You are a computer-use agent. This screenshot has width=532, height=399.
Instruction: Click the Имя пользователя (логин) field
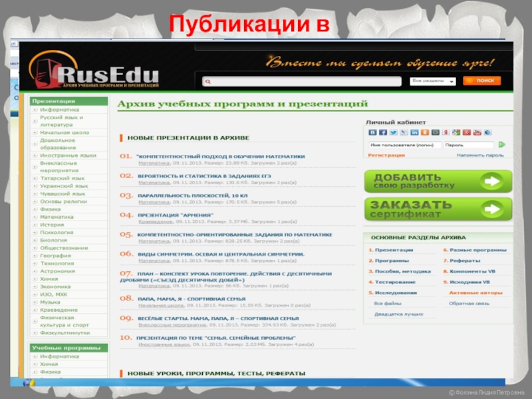405,145
